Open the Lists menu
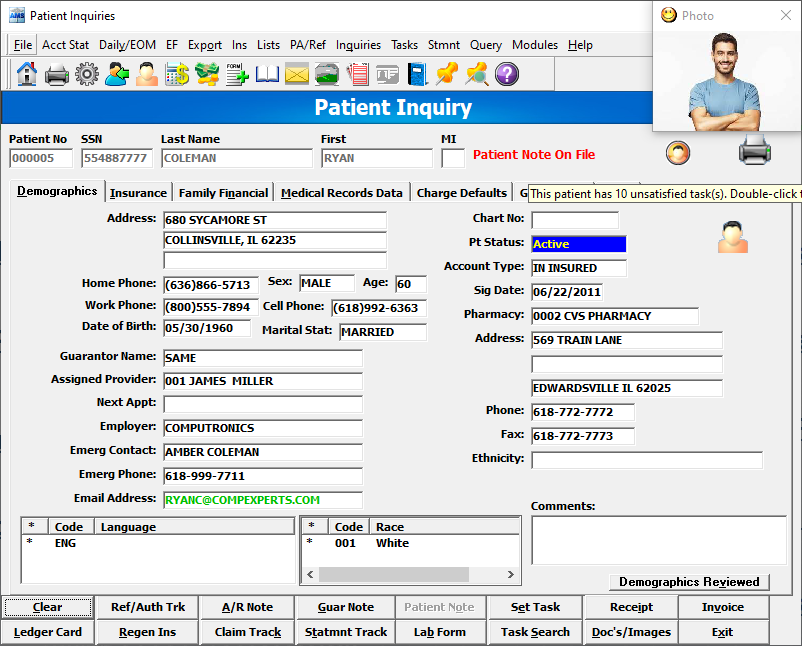 coord(269,45)
